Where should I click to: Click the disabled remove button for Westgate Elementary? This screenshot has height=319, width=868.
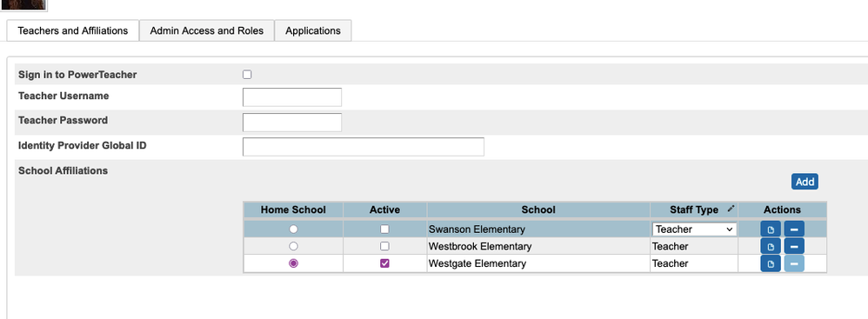794,263
